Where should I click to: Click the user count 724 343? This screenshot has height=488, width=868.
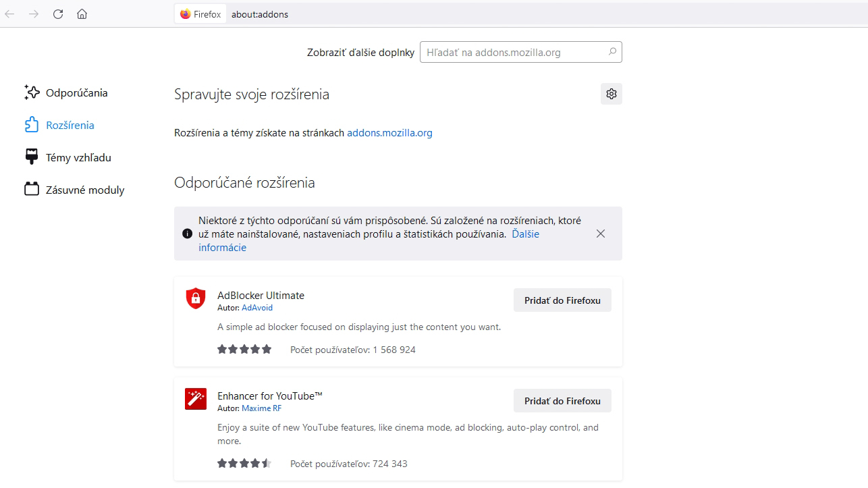tap(349, 464)
